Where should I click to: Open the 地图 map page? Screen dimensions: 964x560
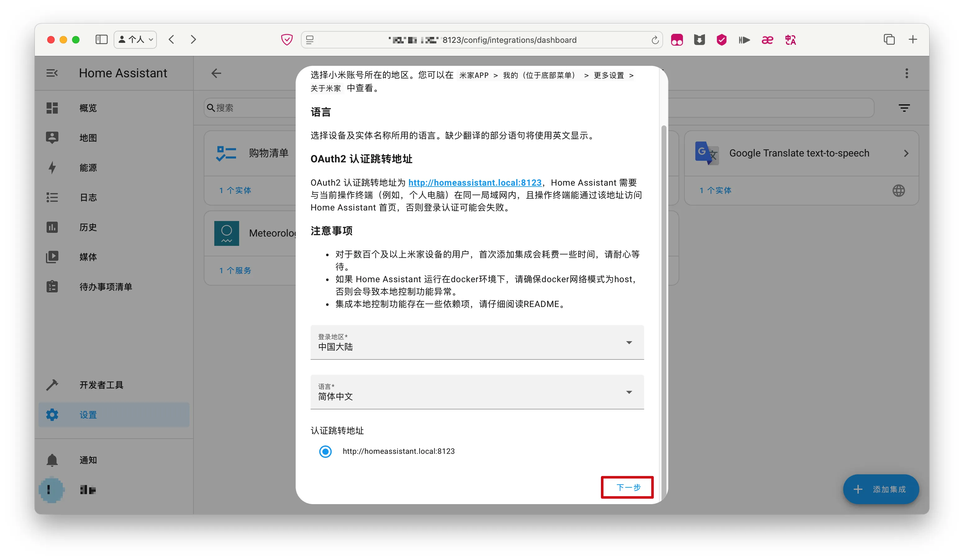click(x=114, y=138)
